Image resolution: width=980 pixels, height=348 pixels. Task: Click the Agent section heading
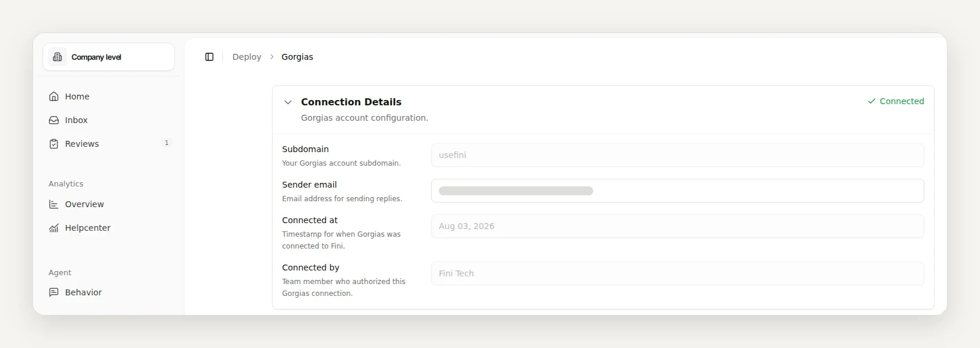60,273
